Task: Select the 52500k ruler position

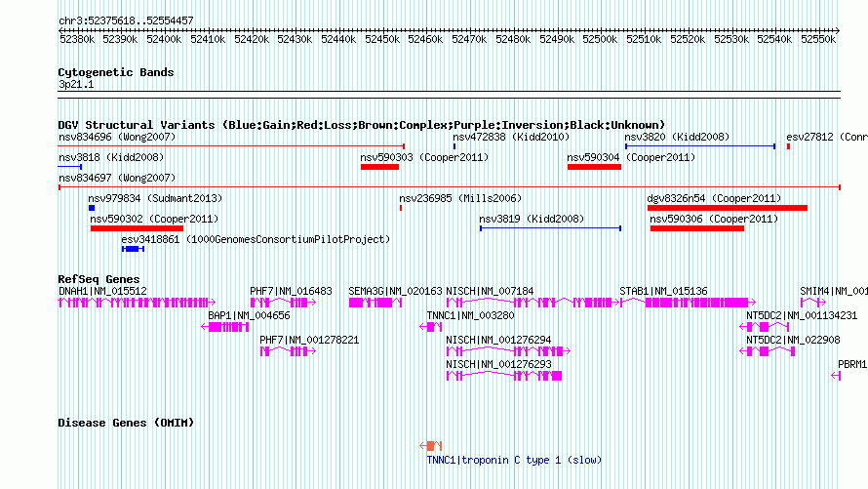Action: coord(600,39)
